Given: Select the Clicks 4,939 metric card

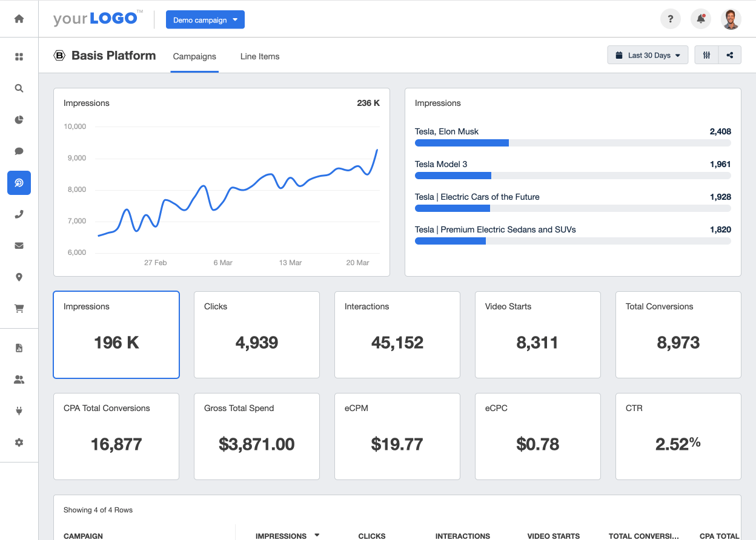Looking at the screenshot, I should [257, 335].
